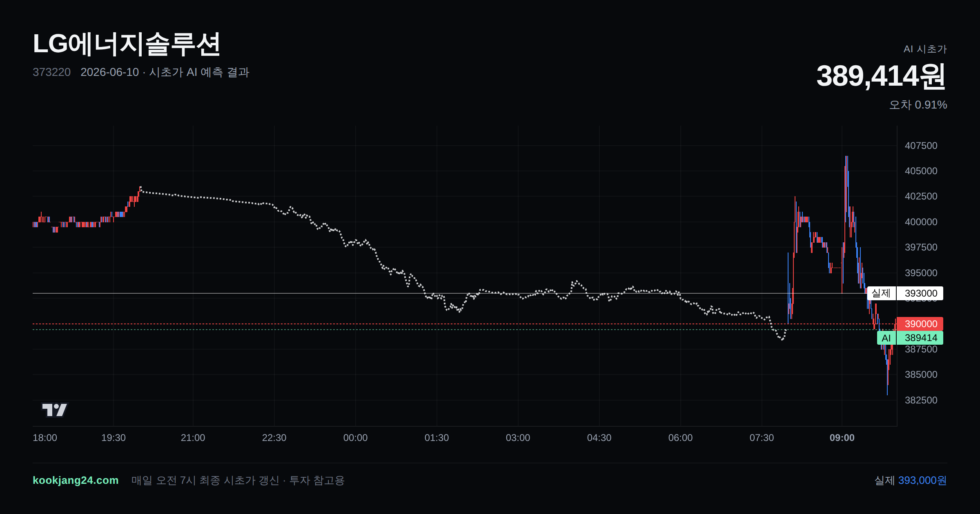Click the 395000 price axis label

click(x=921, y=273)
